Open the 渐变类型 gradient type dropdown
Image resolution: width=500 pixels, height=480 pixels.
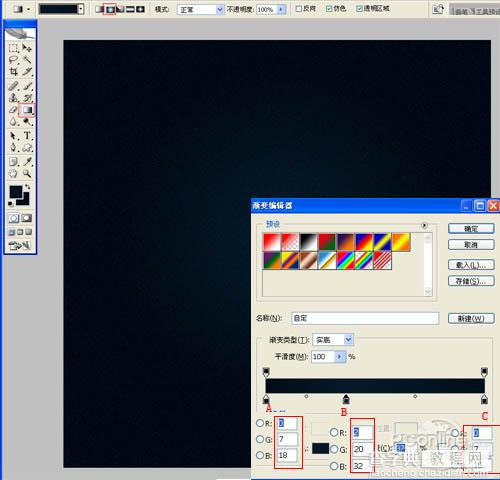(x=333, y=340)
